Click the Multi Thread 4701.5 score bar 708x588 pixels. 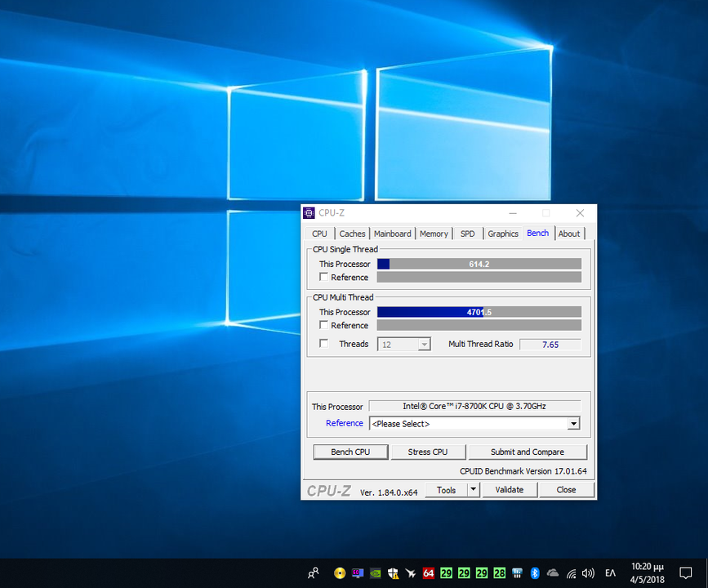point(479,312)
